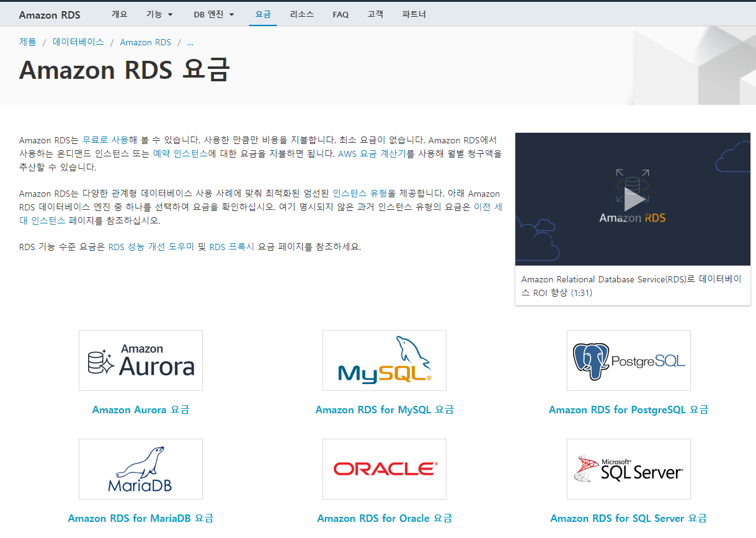
Task: Click the Amazon RDS 요금 page heading
Action: [x=124, y=69]
